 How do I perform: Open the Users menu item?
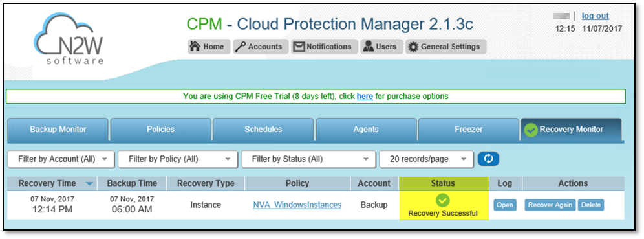(x=381, y=47)
